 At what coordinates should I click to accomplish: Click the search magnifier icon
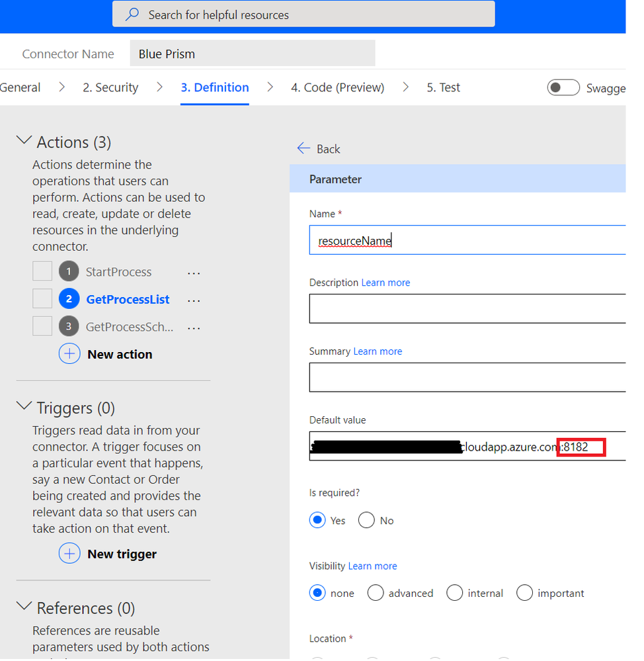point(132,15)
